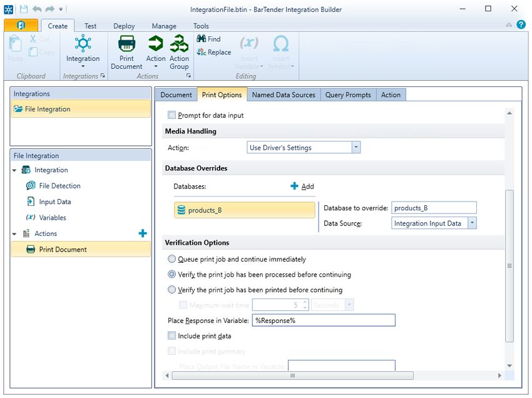Select File Integration in Integrations list
This screenshot has height=398, width=532.
tap(81, 109)
